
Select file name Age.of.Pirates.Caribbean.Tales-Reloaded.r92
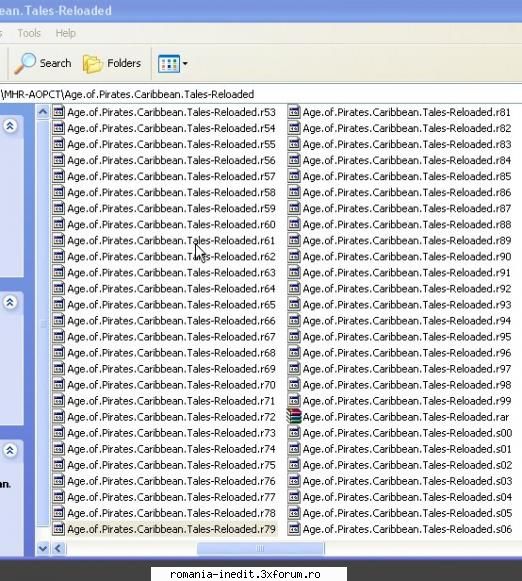coord(407,289)
